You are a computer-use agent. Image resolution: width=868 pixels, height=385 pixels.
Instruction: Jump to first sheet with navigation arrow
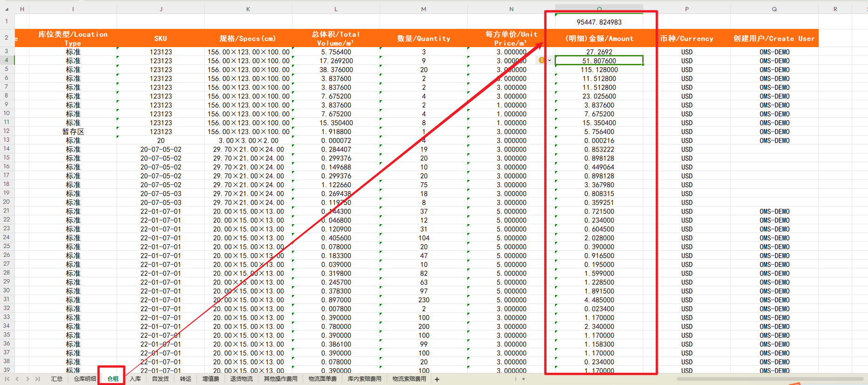pyautogui.click(x=7, y=379)
